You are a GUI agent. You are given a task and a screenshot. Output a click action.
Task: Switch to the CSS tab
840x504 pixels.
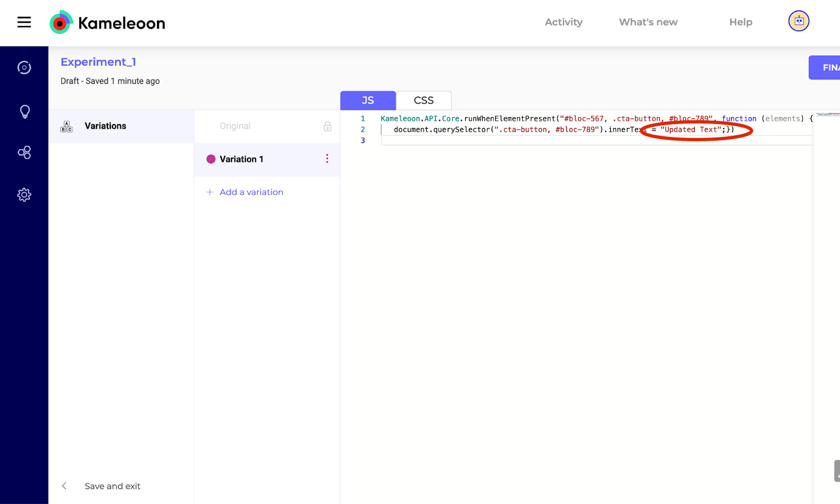coord(423,101)
